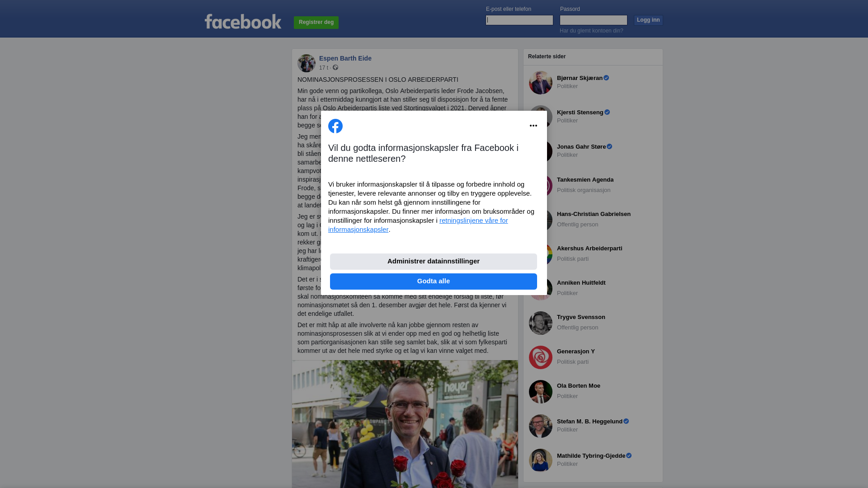This screenshot has width=868, height=488.
Task: Open Har du glemt kontoen din link
Action: 591,31
